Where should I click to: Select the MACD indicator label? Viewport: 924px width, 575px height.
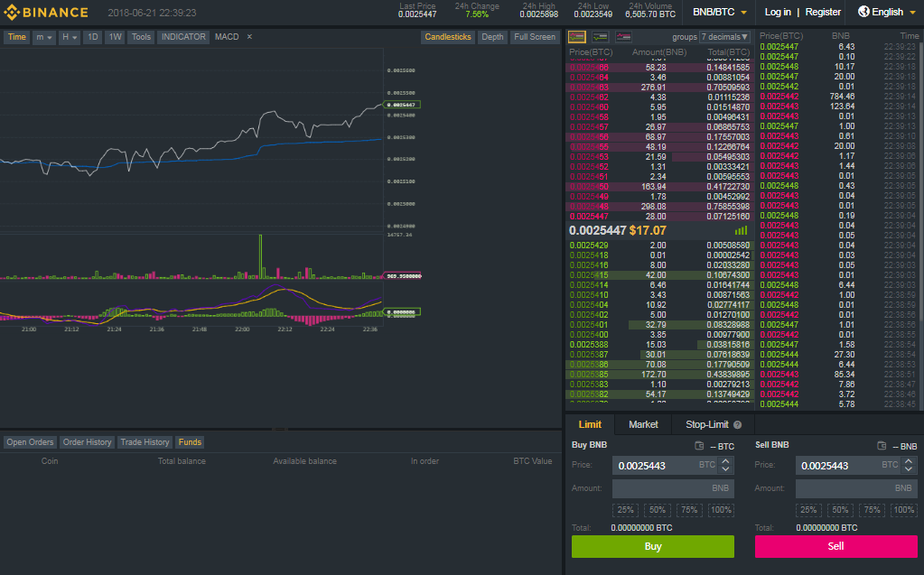[227, 36]
